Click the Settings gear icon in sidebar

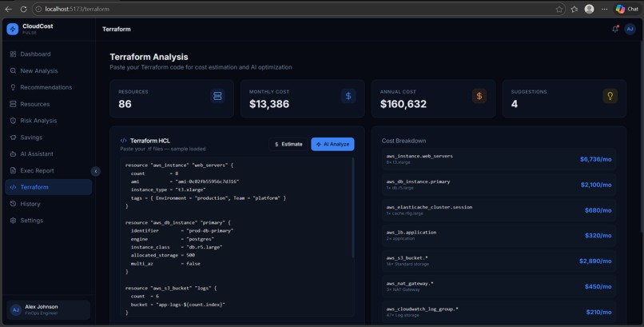point(13,220)
